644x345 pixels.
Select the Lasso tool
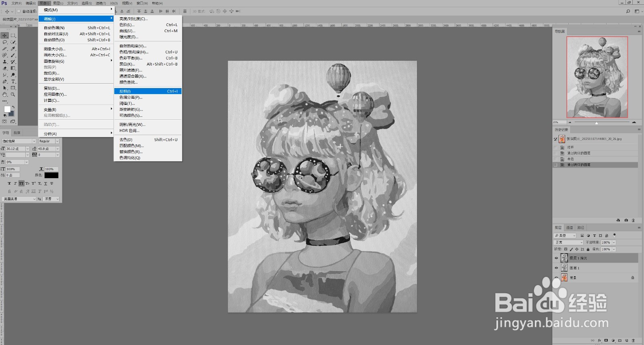(x=5, y=42)
